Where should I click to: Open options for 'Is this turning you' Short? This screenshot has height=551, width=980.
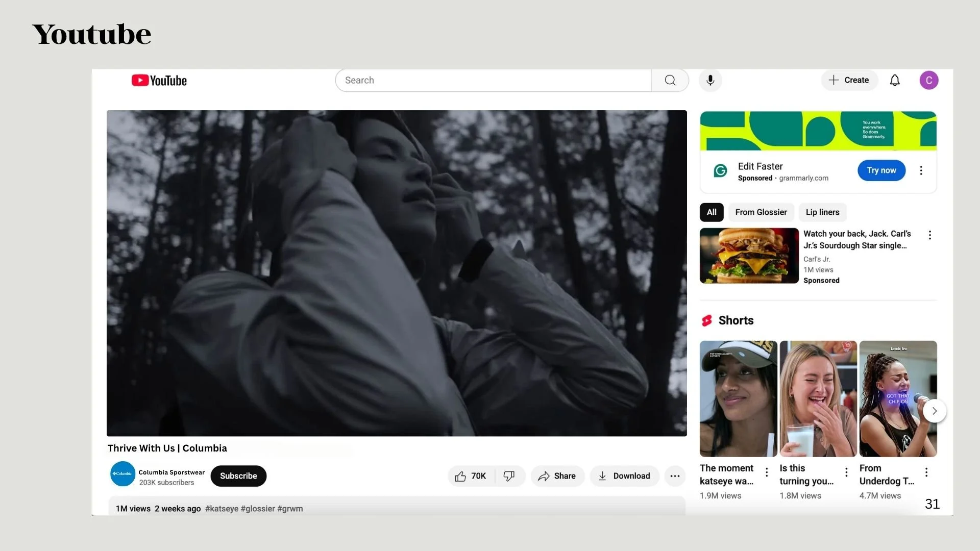[x=846, y=472]
